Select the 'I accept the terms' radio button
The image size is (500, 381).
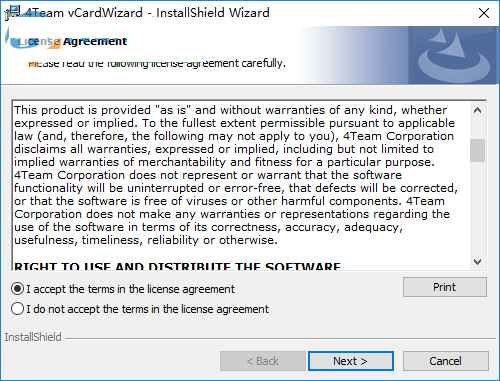click(17, 289)
